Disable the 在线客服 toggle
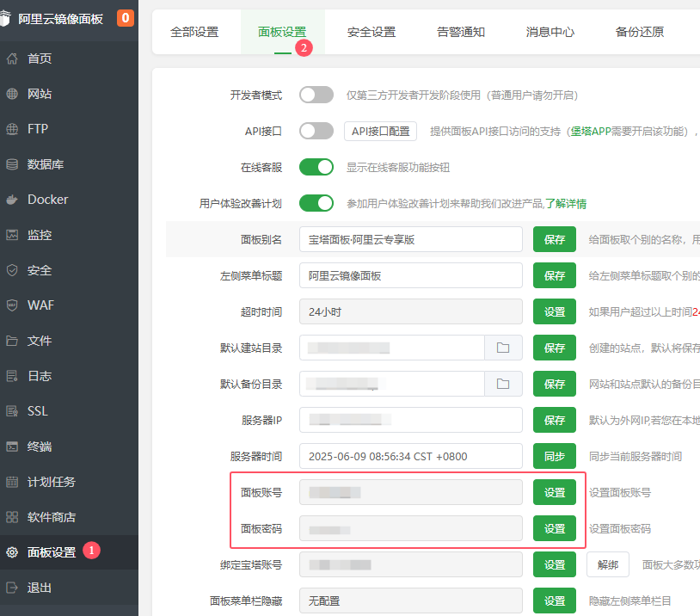Image resolution: width=700 pixels, height=616 pixels. 316,167
